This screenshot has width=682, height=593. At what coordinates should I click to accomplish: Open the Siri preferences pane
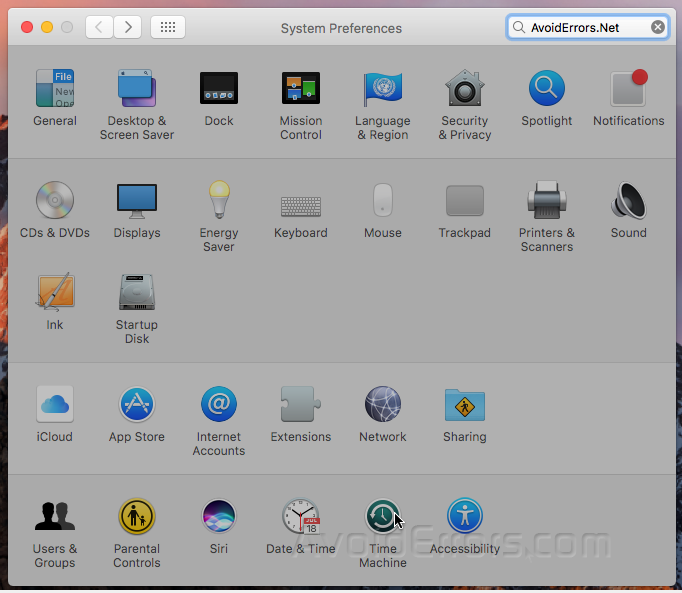click(218, 517)
